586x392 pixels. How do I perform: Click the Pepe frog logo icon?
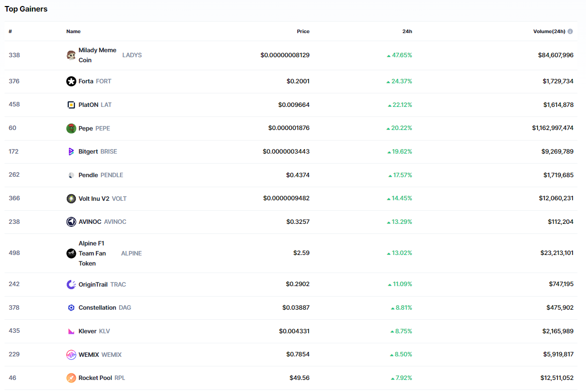coord(71,128)
